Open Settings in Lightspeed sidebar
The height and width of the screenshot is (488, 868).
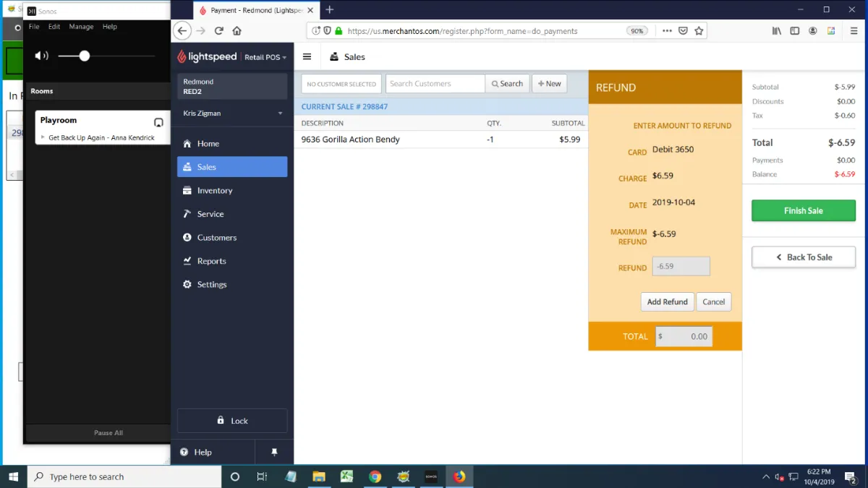tap(232, 285)
